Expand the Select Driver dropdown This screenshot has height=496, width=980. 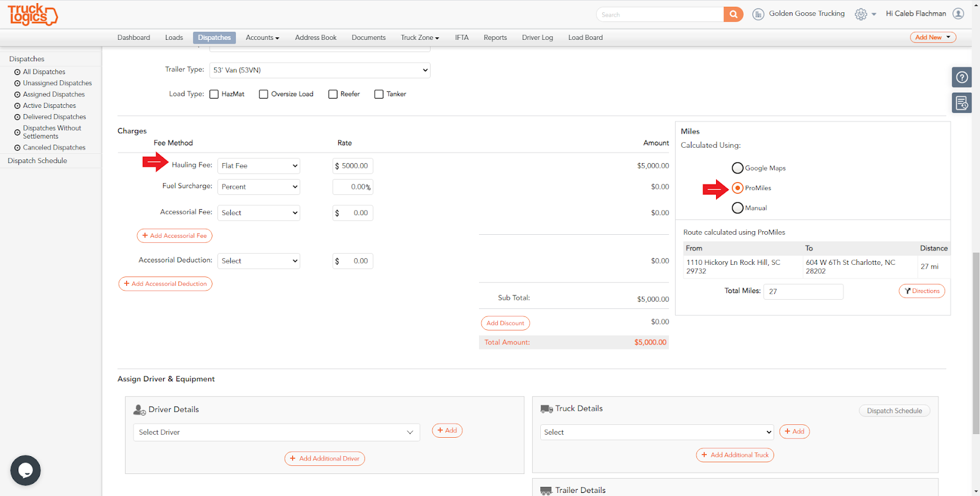click(x=277, y=432)
